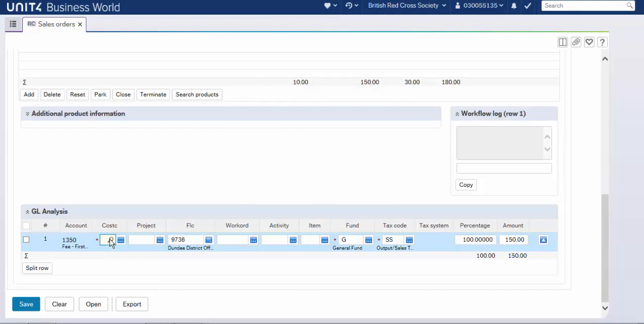Image resolution: width=644 pixels, height=324 pixels.
Task: Click the Unit4 Business World logo
Action: [63, 7]
